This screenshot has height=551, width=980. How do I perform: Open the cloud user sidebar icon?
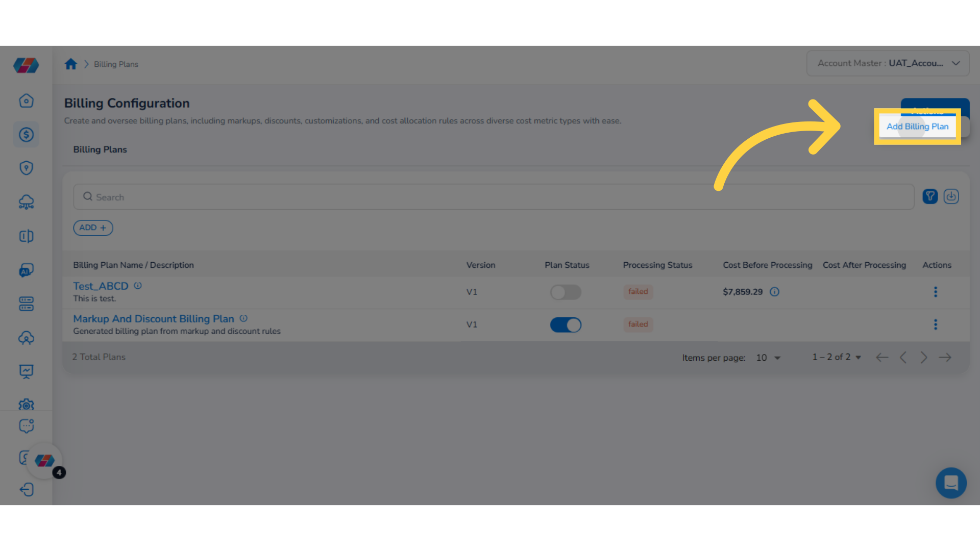click(26, 338)
